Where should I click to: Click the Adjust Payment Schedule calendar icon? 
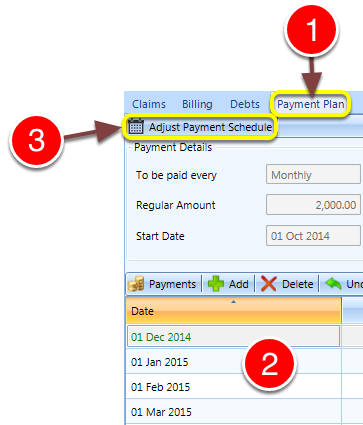pos(136,127)
